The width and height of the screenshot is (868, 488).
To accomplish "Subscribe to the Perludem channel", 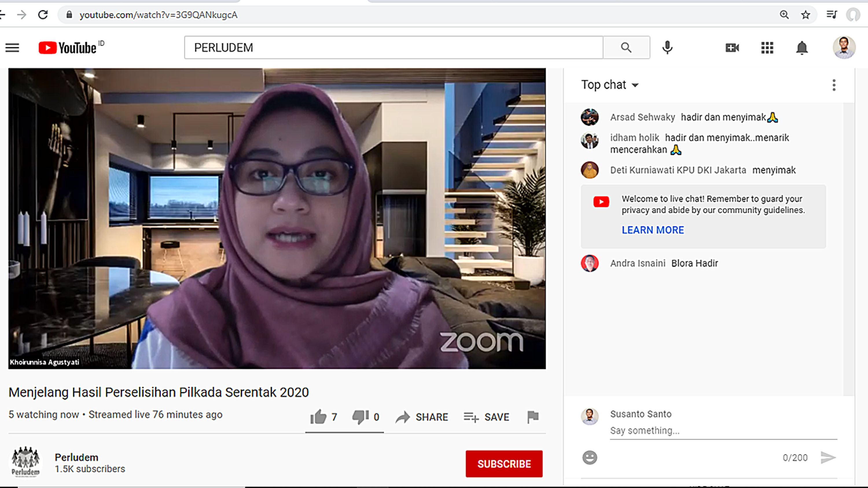I will coord(504,464).
